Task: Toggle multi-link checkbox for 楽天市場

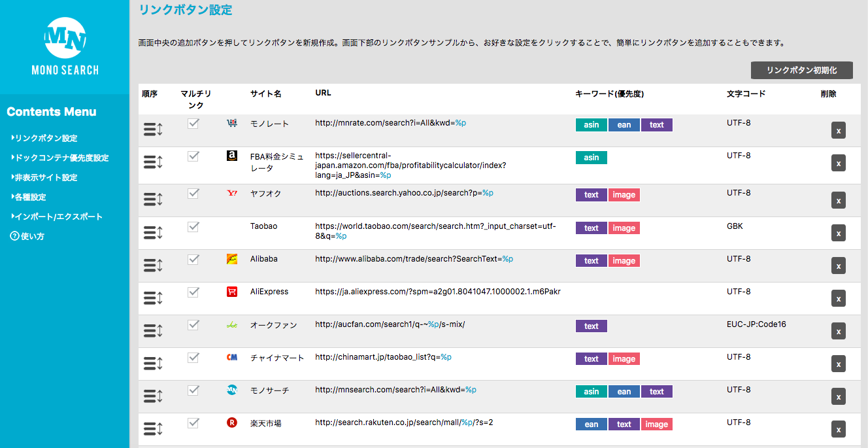Action: pos(193,422)
